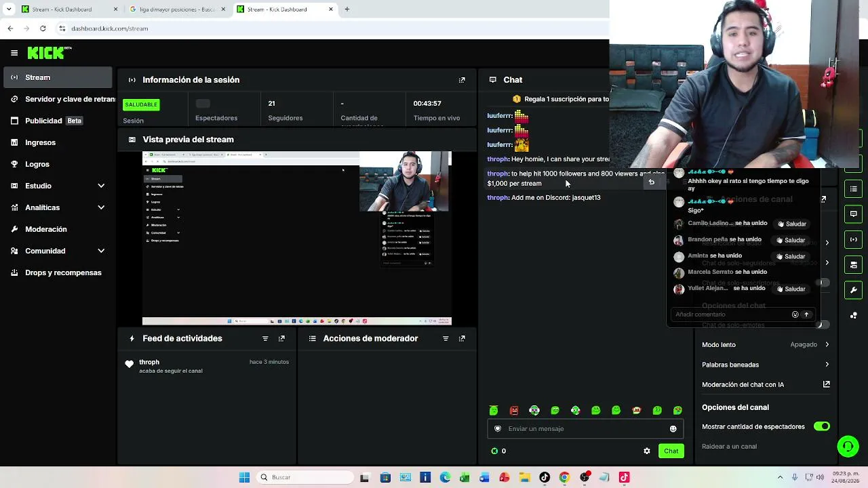
Task: Expand the Analíticas sidebar section
Action: click(101, 207)
